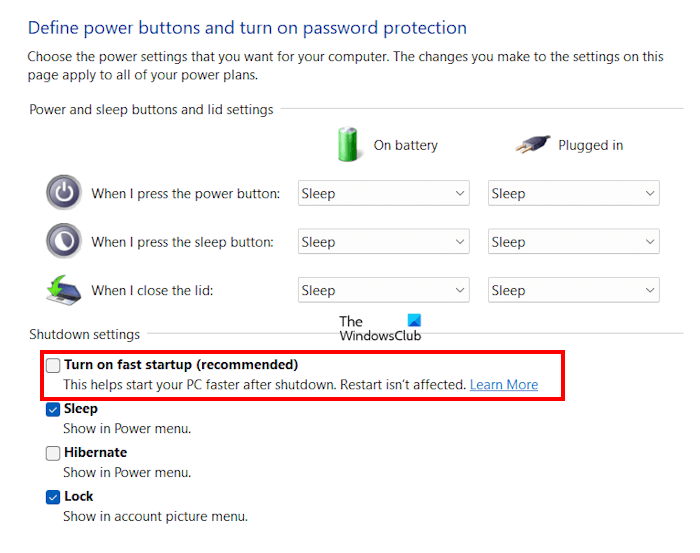
Task: Uncheck the Lock checkbox
Action: pos(53,497)
